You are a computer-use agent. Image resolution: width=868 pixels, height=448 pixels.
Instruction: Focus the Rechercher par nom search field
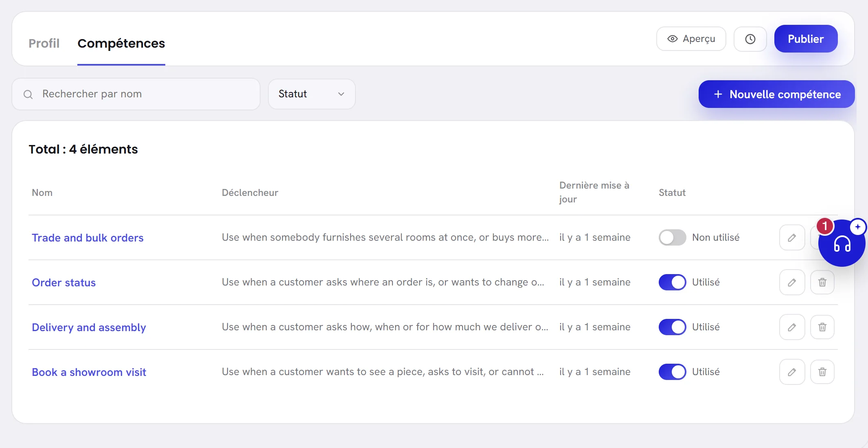coord(136,94)
